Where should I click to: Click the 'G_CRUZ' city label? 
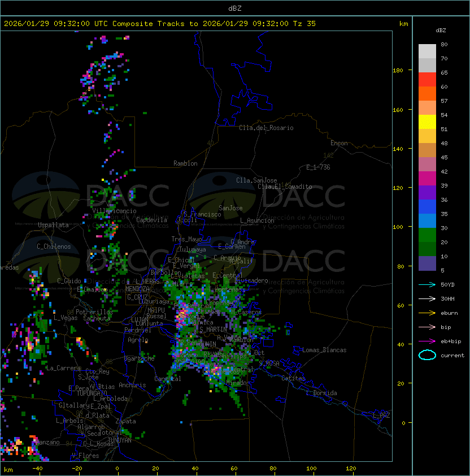(x=137, y=297)
